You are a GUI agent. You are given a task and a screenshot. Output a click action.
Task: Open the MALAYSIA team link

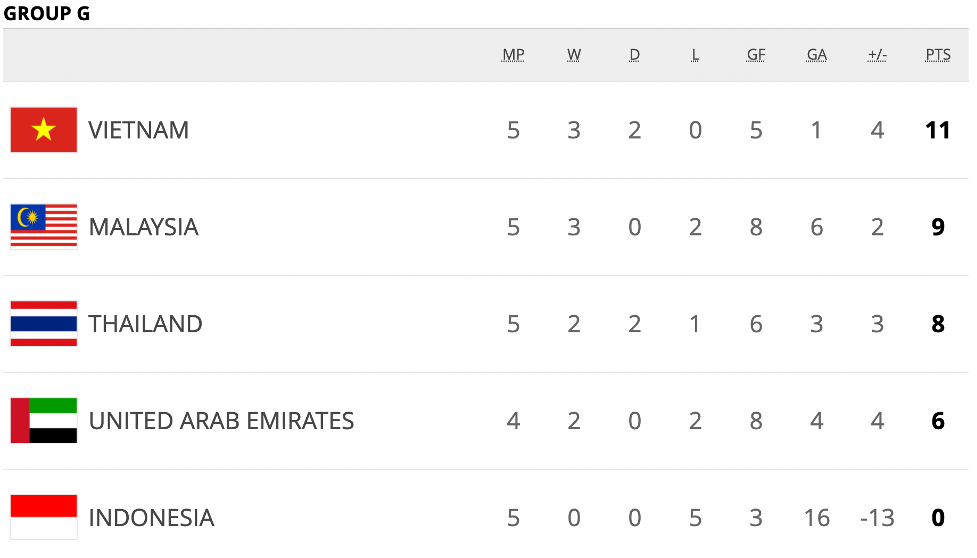click(x=143, y=227)
